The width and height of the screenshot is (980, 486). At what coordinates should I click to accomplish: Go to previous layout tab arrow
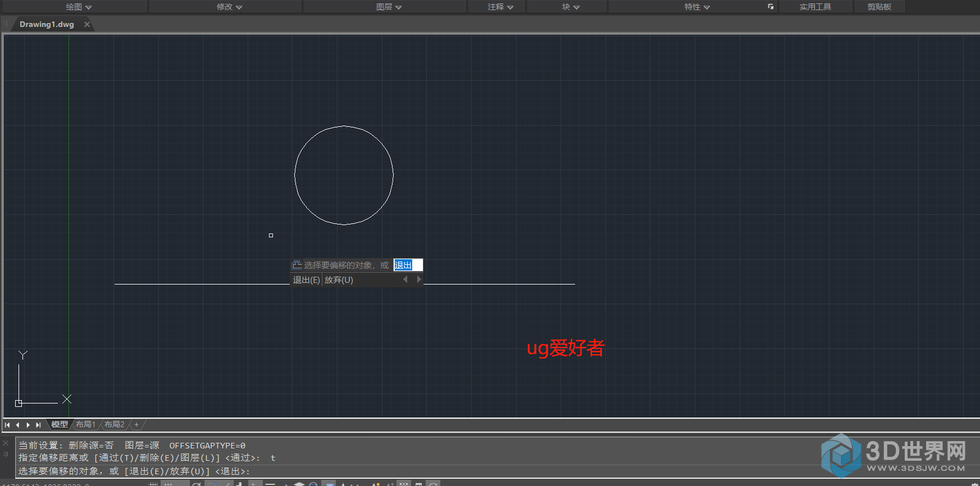click(18, 425)
